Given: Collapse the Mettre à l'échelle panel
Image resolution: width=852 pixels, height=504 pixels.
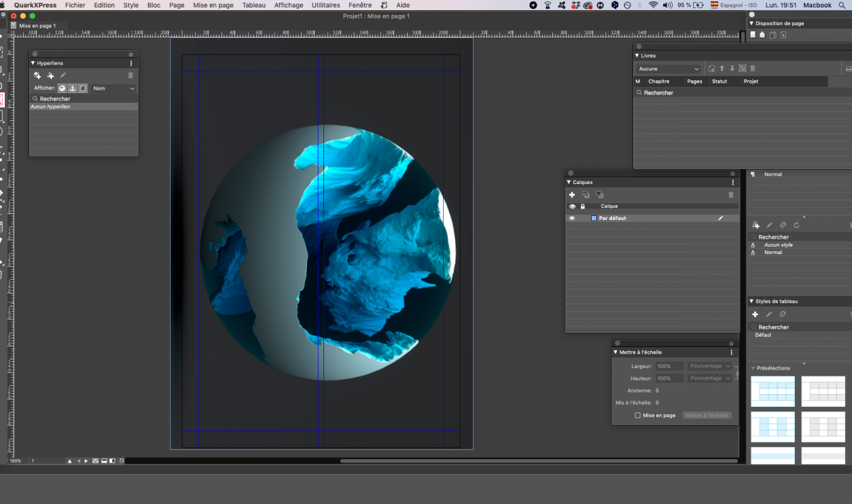Looking at the screenshot, I should pos(616,353).
